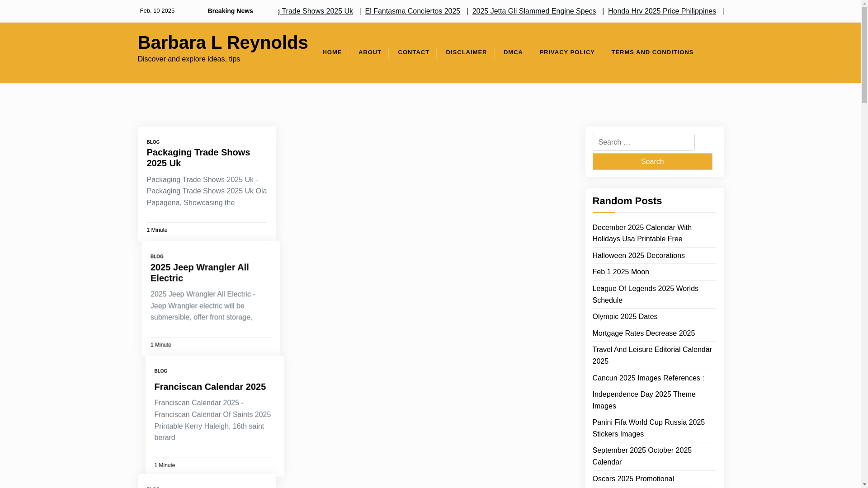Open Travel And Leisure Editorial Calendar 2025

click(x=652, y=356)
